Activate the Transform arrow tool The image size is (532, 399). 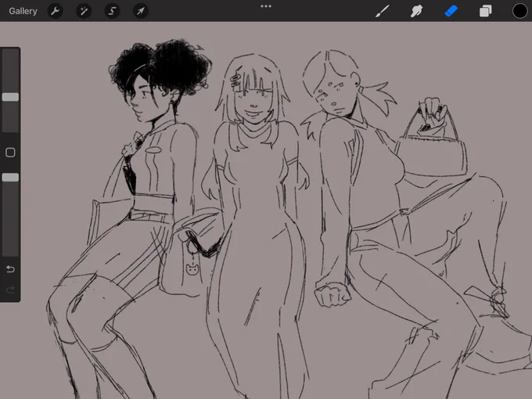141,11
